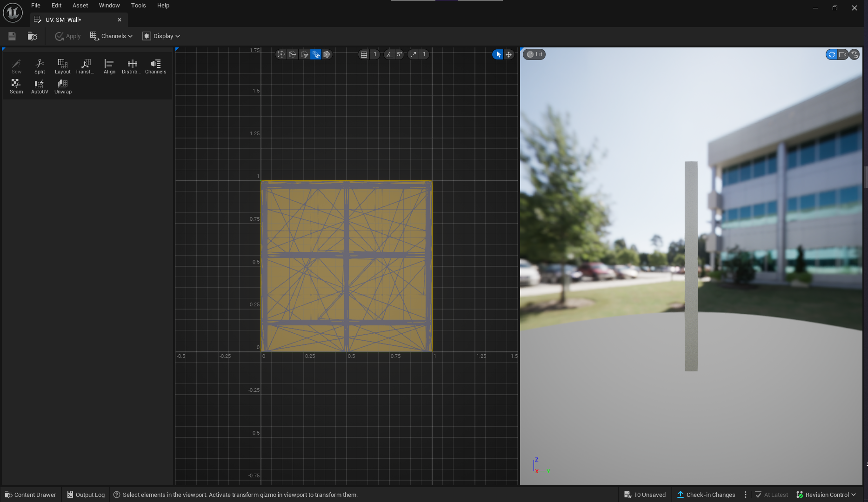Open the status bar options ellipsis

pos(746,495)
